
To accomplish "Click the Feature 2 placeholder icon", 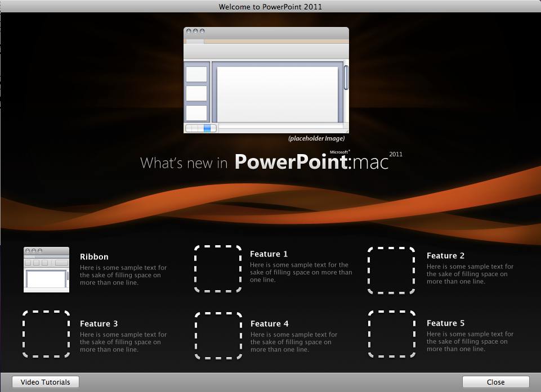I will [391, 271].
